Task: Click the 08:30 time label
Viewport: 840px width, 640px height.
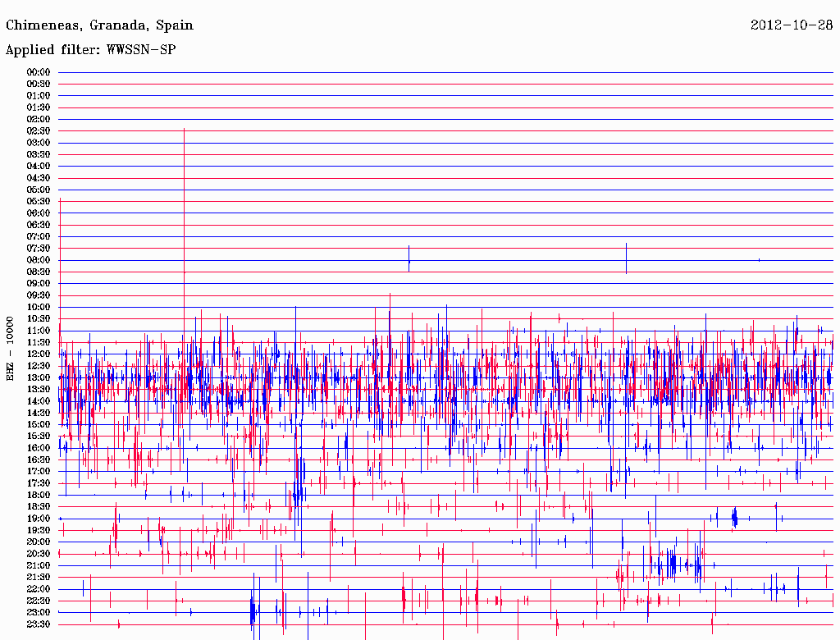Action: 39,272
